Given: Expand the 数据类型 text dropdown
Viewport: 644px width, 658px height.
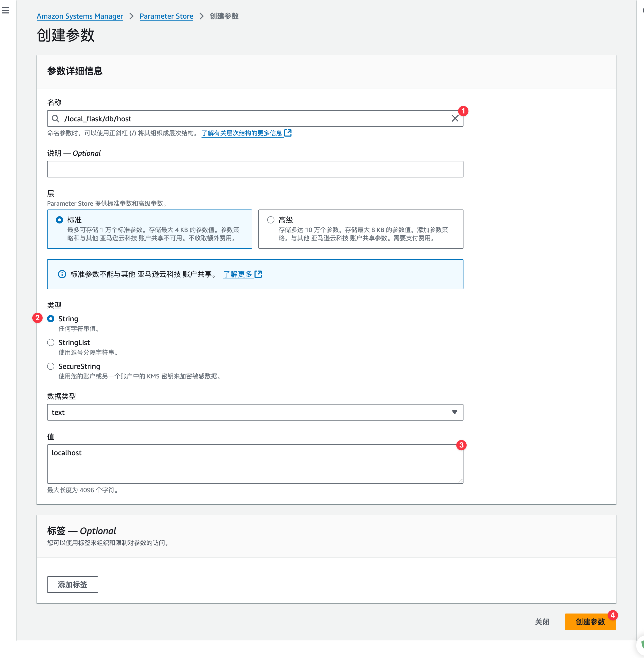Looking at the screenshot, I should click(255, 412).
